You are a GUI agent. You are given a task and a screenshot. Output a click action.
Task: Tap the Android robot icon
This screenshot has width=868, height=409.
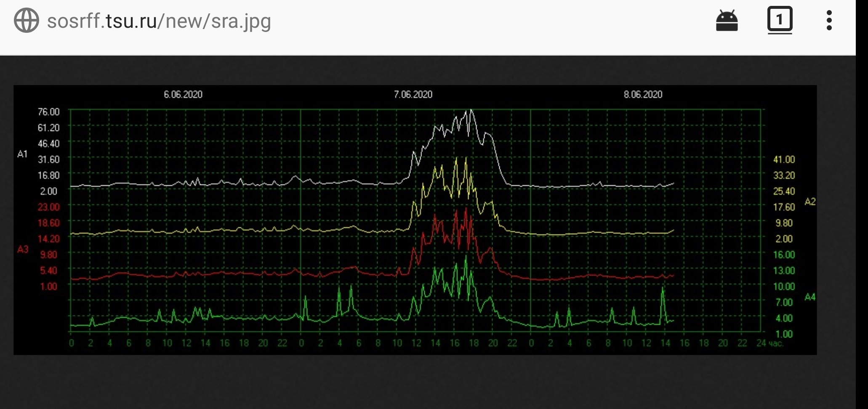[727, 21]
